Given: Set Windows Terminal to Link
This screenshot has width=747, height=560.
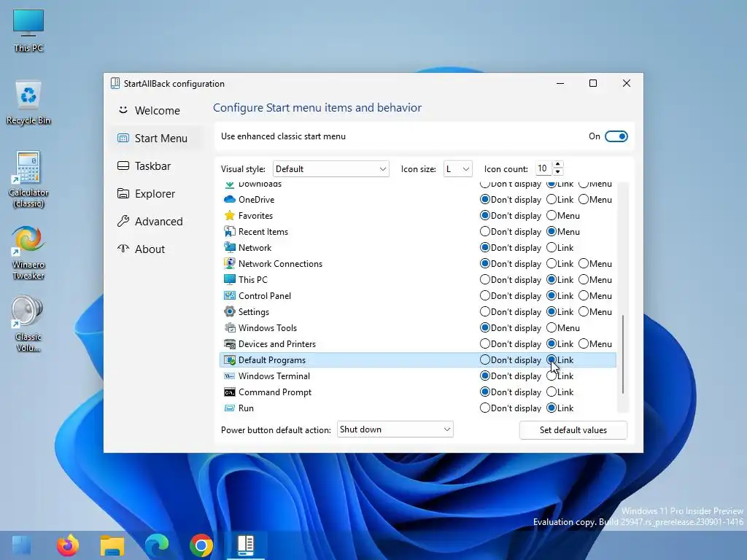Looking at the screenshot, I should (x=551, y=376).
